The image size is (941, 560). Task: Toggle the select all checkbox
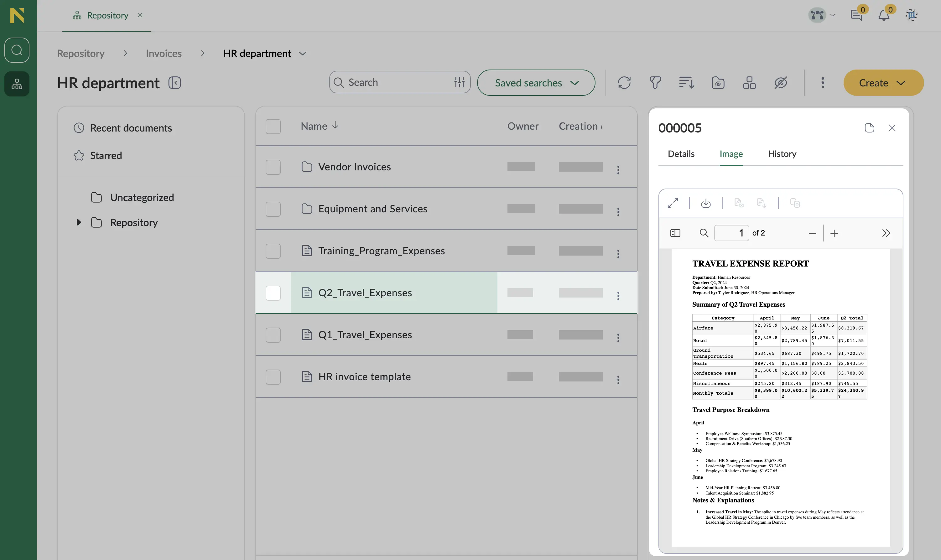pos(273,127)
